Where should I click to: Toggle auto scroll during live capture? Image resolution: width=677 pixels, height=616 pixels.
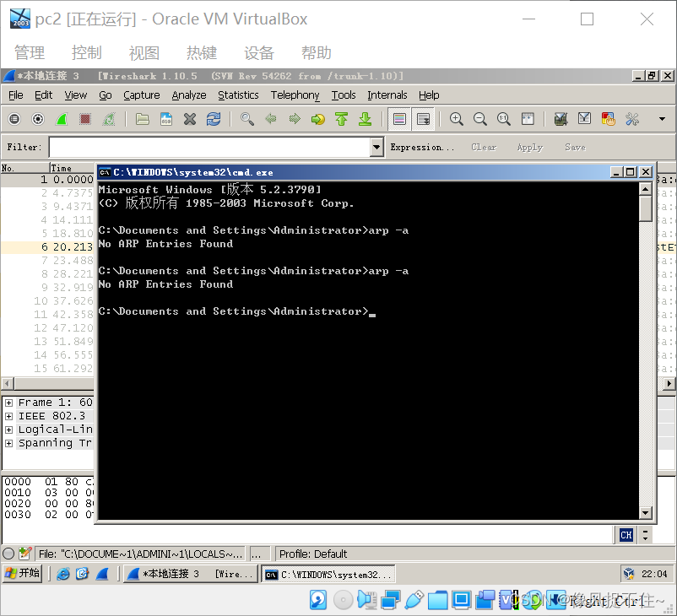tap(423, 119)
